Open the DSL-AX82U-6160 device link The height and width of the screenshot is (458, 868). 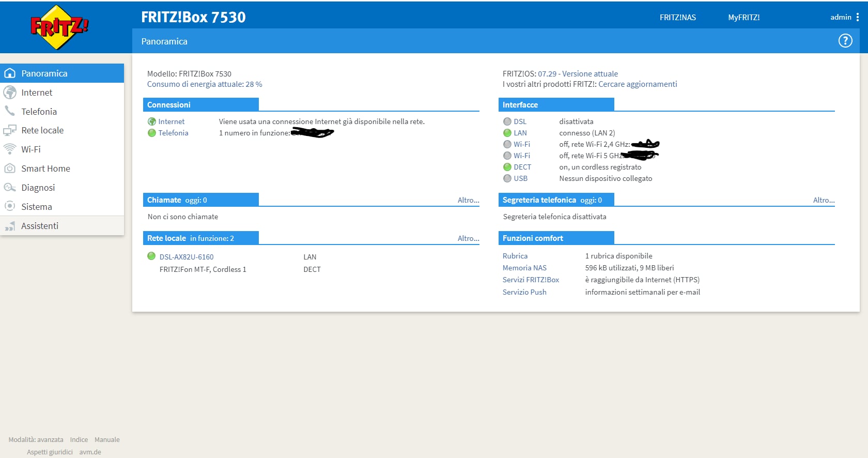click(187, 257)
